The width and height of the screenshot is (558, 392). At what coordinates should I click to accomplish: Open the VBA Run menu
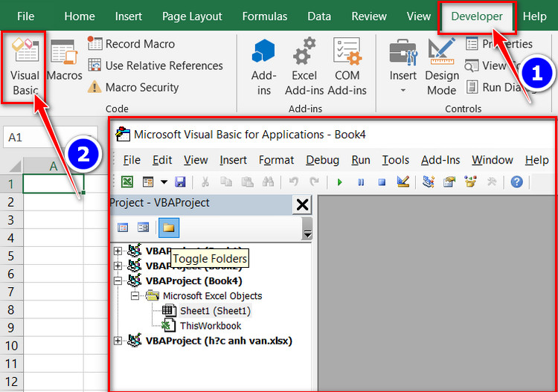(361, 160)
